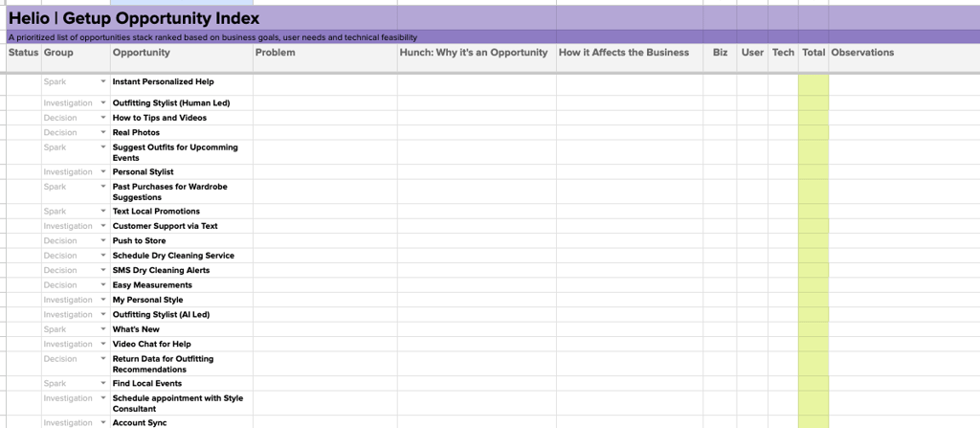Select the Find Local Events cell
The image size is (980, 428).
click(x=182, y=384)
